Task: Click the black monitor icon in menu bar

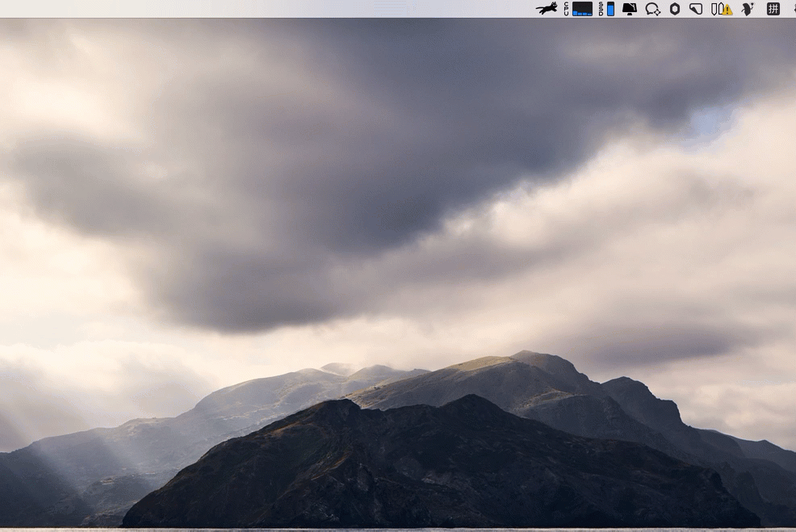Action: (630, 9)
